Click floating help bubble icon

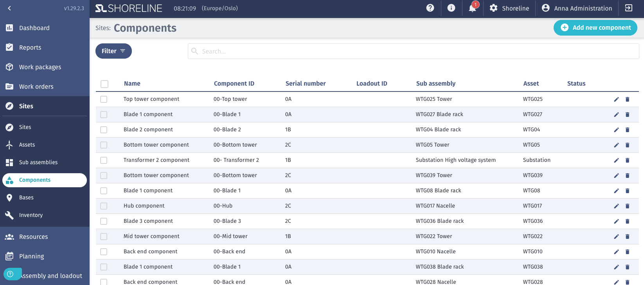pyautogui.click(x=11, y=274)
